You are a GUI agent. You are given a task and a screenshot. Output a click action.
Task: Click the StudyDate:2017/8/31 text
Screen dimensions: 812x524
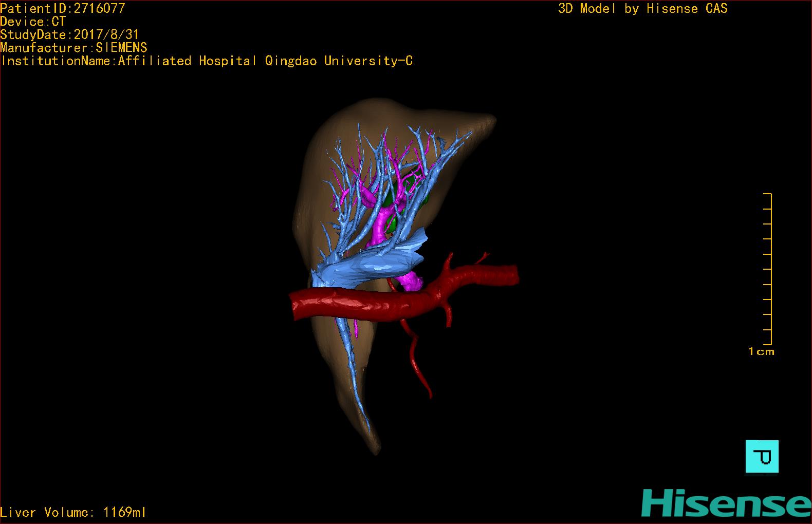point(70,34)
